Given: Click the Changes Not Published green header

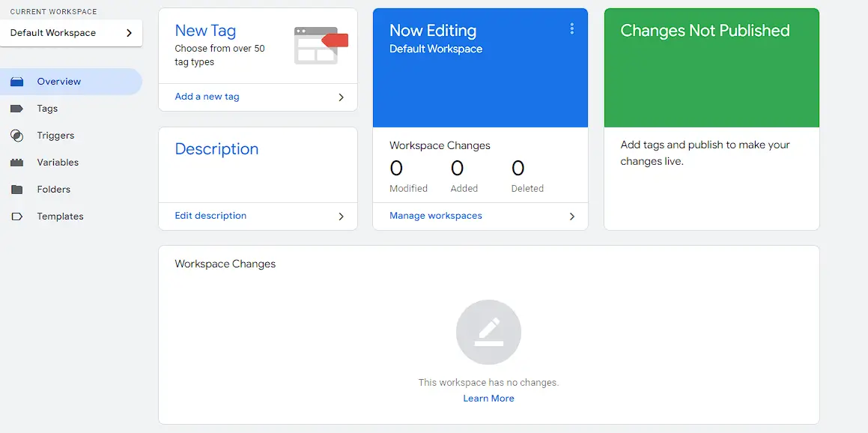Looking at the screenshot, I should pyautogui.click(x=711, y=67).
